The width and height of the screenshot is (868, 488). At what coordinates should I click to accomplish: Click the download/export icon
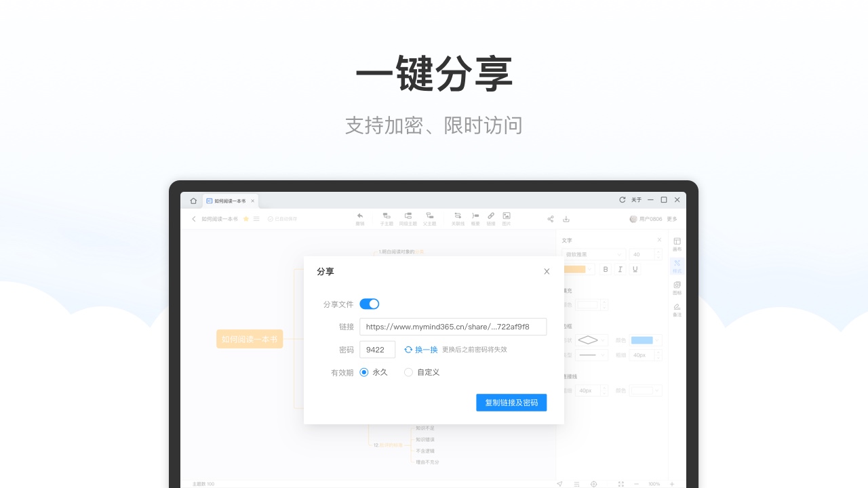tap(566, 219)
